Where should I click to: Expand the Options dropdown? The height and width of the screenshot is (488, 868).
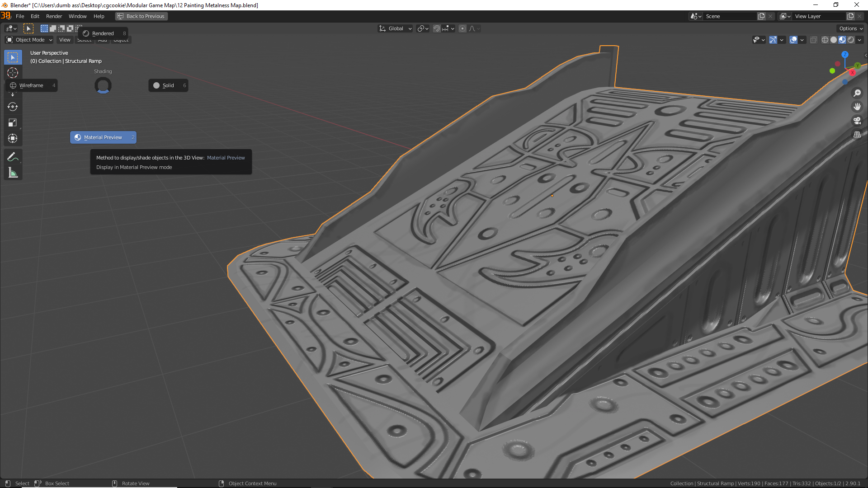[851, 28]
